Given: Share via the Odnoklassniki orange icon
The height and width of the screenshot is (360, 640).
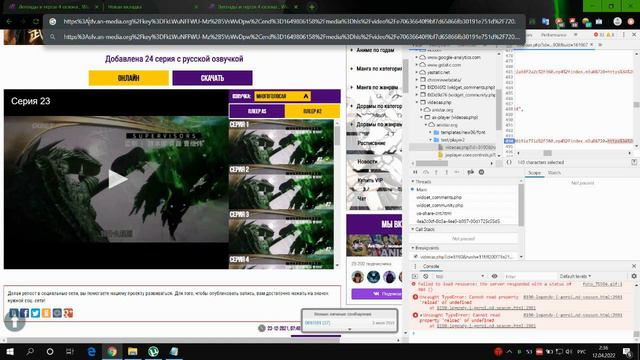Looking at the screenshot, I should coord(46,313).
